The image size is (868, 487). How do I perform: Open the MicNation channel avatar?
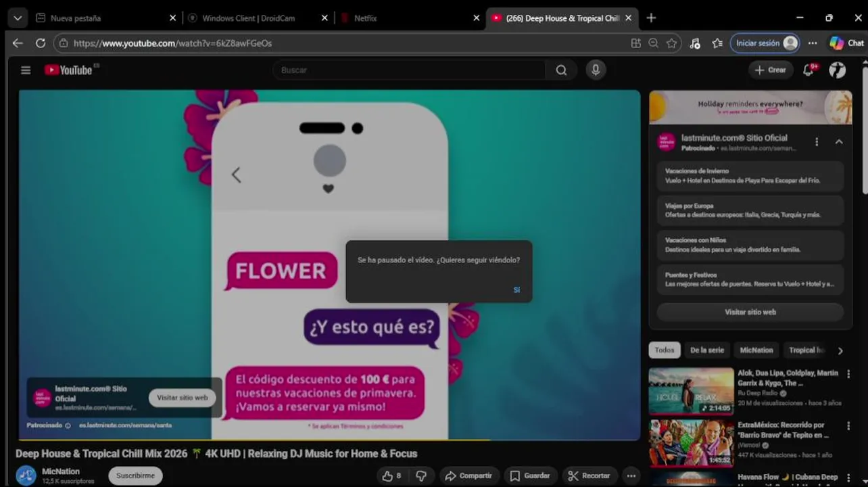[26, 476]
